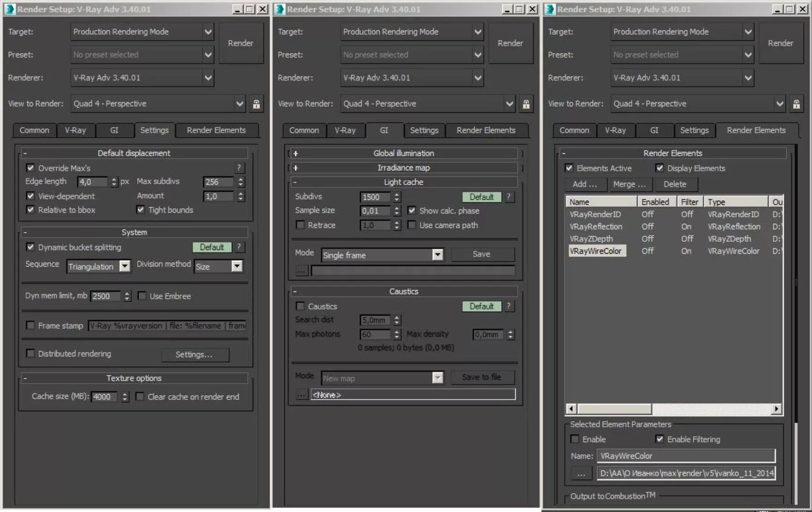The image size is (812, 512).
Task: Enable Frame stamp checkbox
Action: coord(30,326)
